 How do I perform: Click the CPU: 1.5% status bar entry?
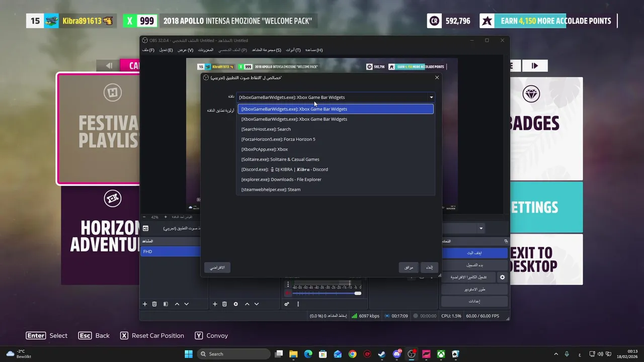[x=451, y=316]
